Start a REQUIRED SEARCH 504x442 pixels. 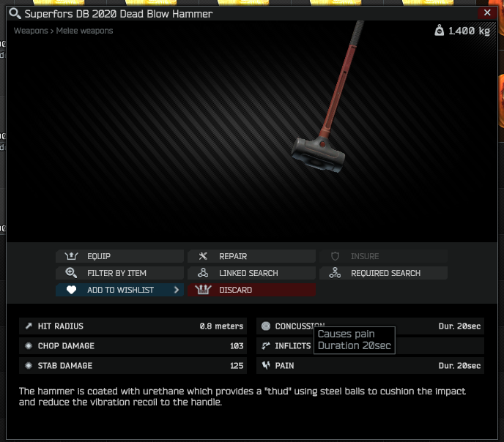tap(383, 273)
